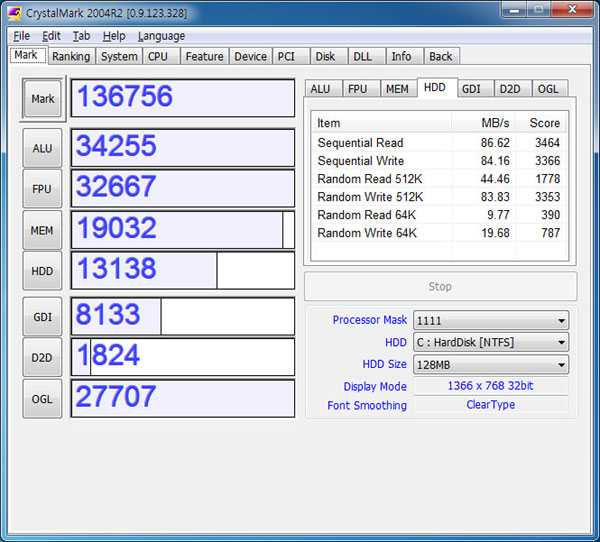This screenshot has width=600, height=542.
Task: Switch to the Feature tab
Action: (204, 56)
